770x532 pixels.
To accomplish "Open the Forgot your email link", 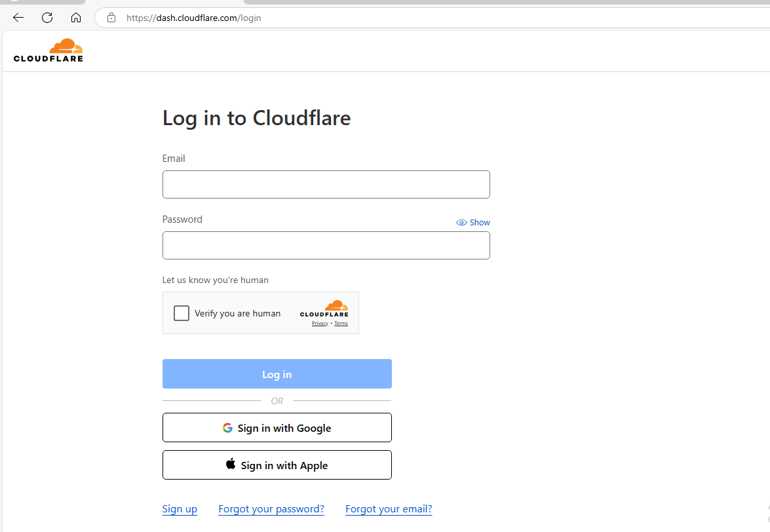I will coord(388,508).
